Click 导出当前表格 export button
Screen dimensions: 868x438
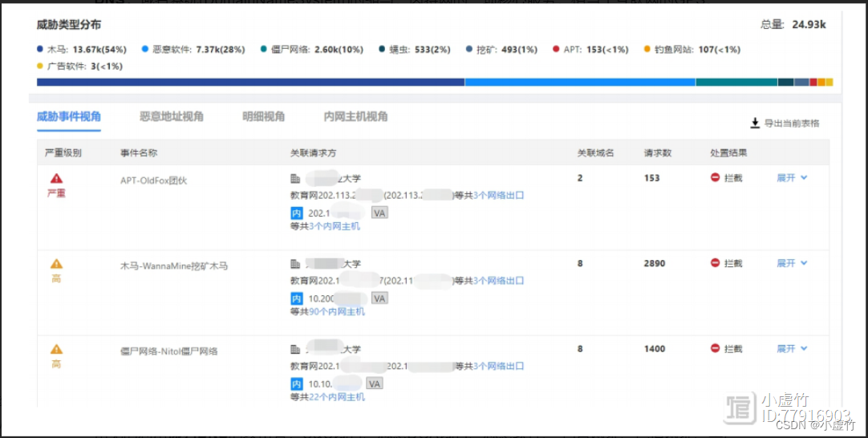click(785, 124)
